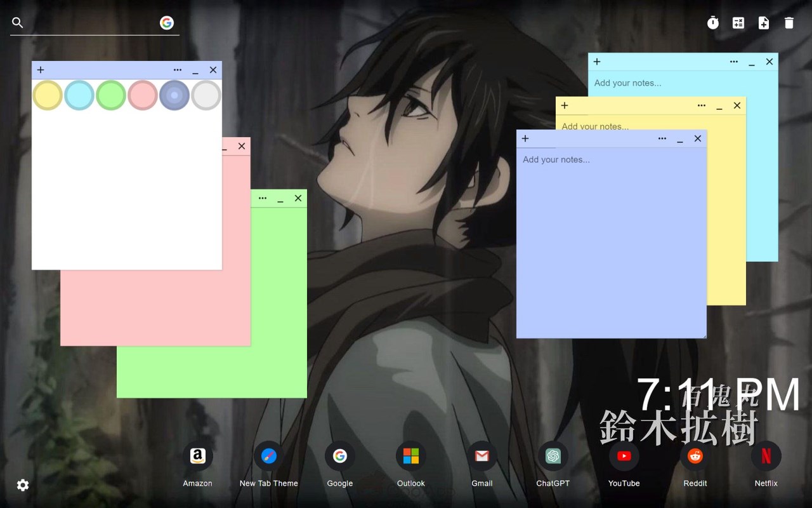Click the Google search engine icon in search bar
Viewport: 812px width, 508px height.
(x=167, y=23)
